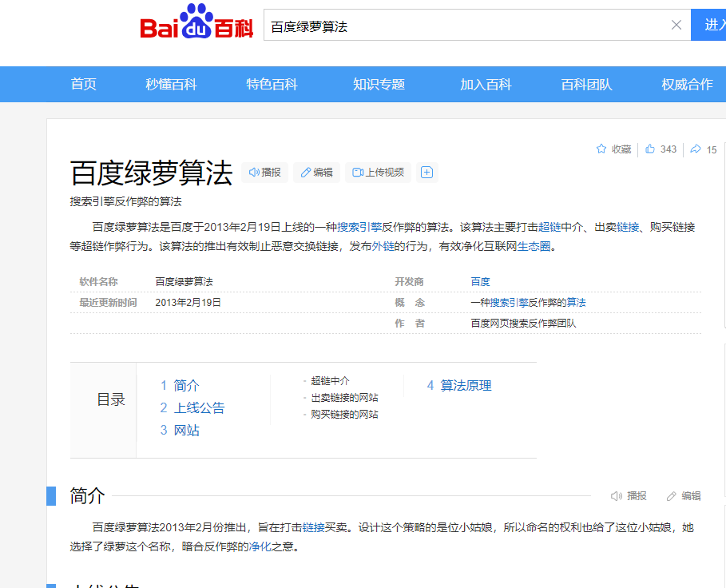Open the 知识专题 nav item
726x588 pixels.
coord(379,84)
